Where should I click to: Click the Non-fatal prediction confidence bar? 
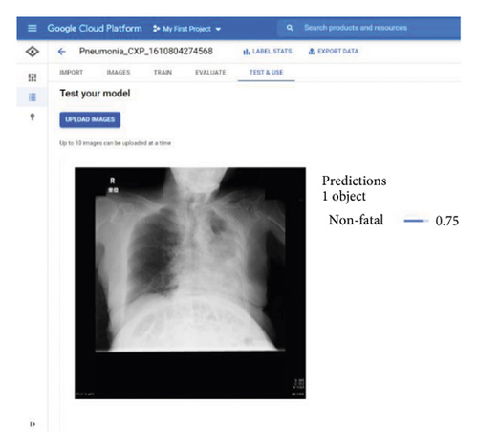(416, 221)
